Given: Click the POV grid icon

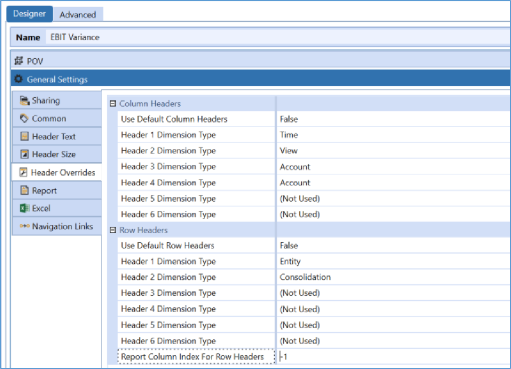Looking at the screenshot, I should click(19, 61).
